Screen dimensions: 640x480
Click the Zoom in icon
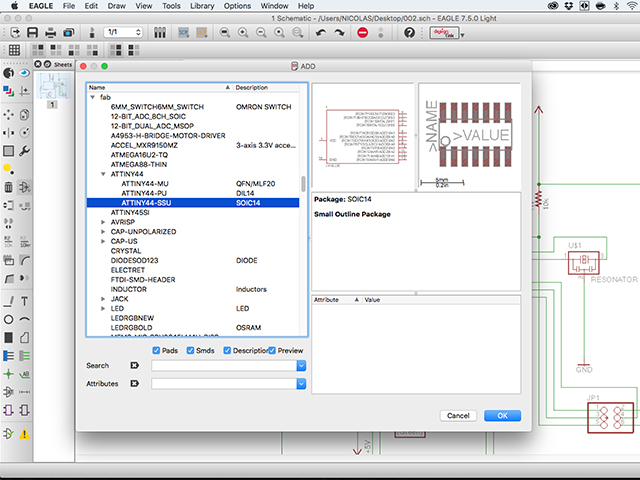click(x=243, y=33)
